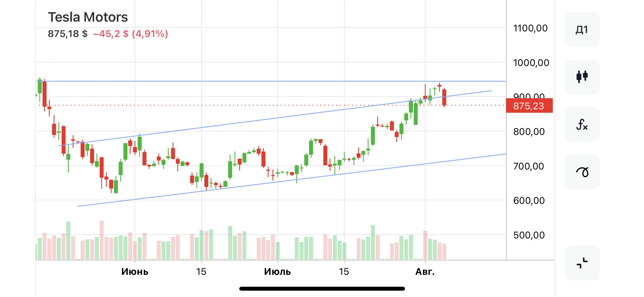The image size is (644, 297).
Task: Tap the black home indicator bar
Action: (x=322, y=289)
